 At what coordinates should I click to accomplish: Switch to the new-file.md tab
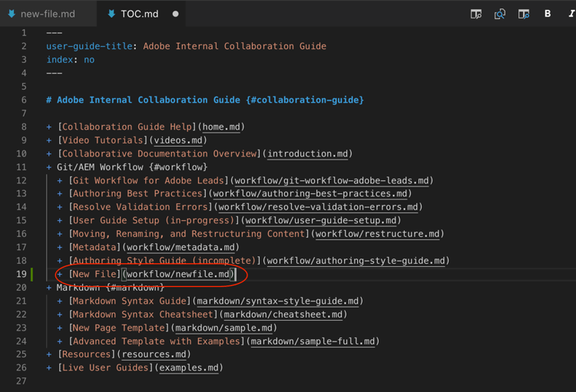click(x=48, y=14)
